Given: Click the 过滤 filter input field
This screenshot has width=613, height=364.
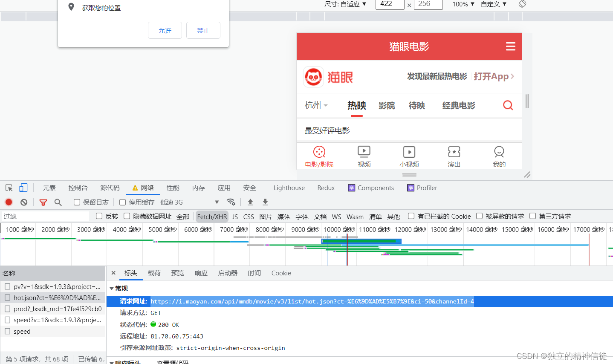Looking at the screenshot, I should [46, 216].
